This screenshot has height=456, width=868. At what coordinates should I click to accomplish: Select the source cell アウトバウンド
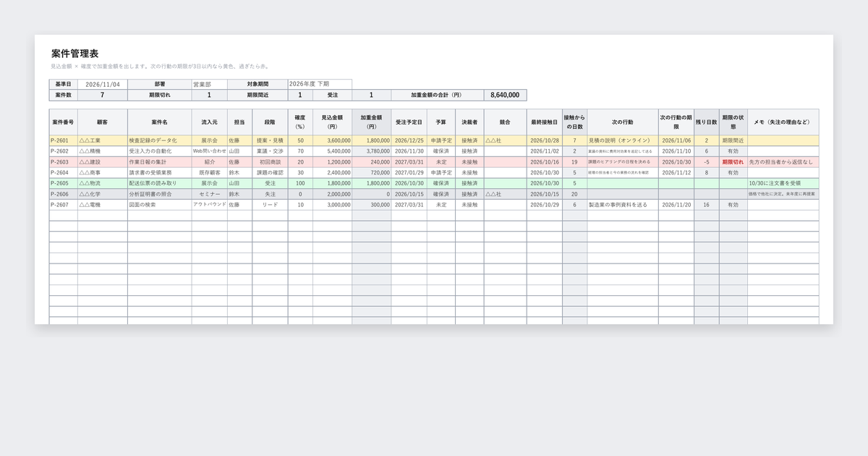point(210,206)
